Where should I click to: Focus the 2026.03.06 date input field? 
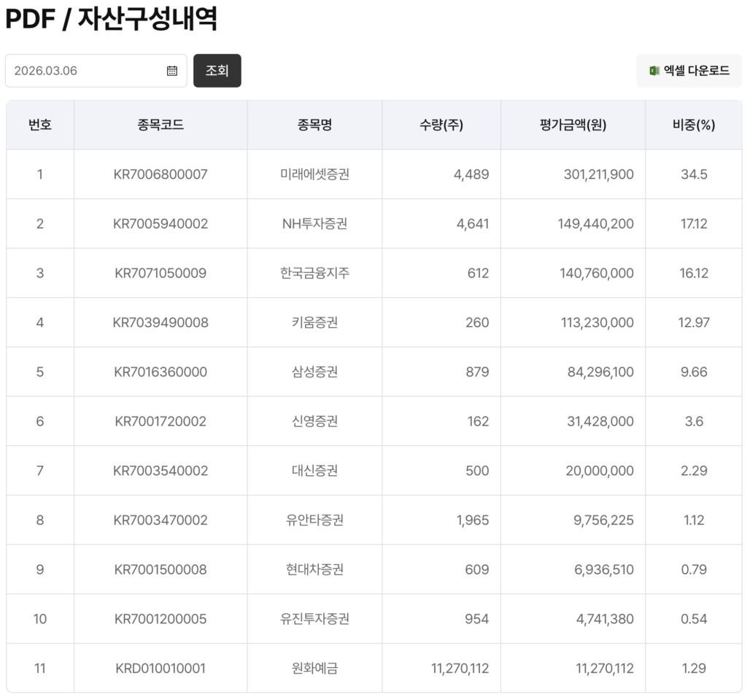[88, 71]
